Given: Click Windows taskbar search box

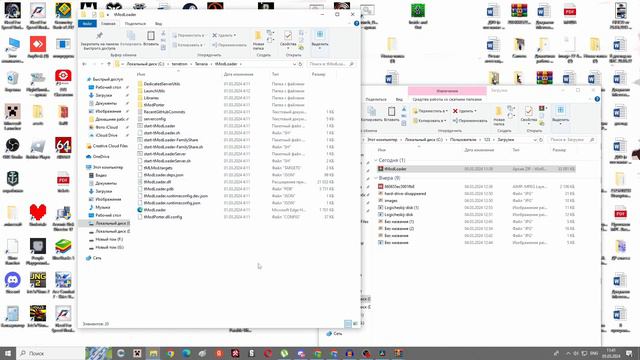Looking at the screenshot, I should click(51, 353).
